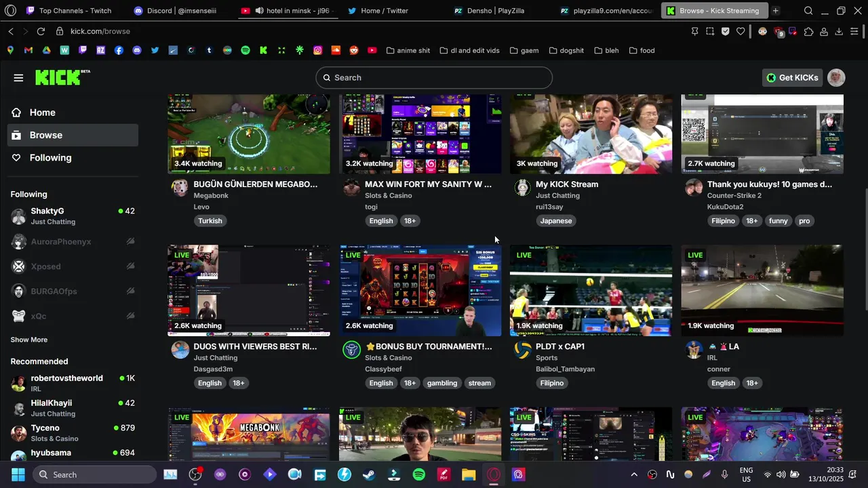Open conner's LA IRL stream thumbnail

pos(762,290)
